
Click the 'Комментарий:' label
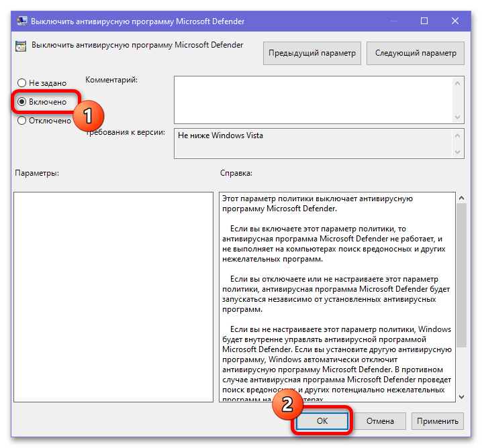(x=111, y=80)
